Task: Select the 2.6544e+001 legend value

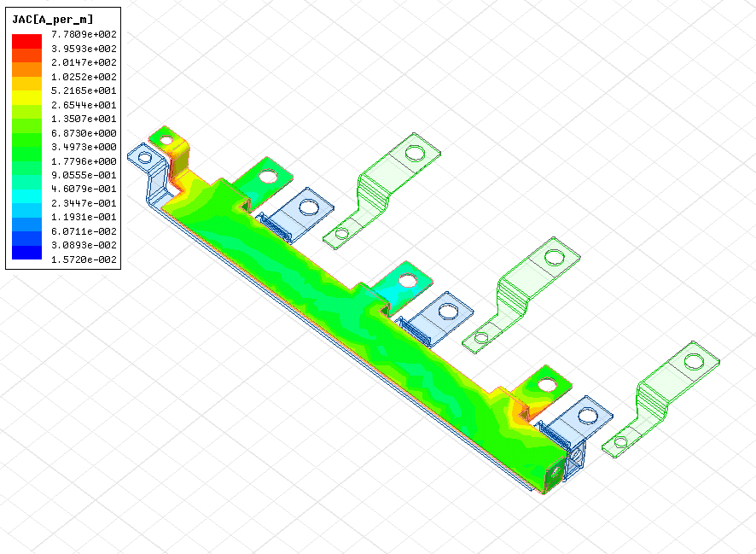Action: click(84, 105)
